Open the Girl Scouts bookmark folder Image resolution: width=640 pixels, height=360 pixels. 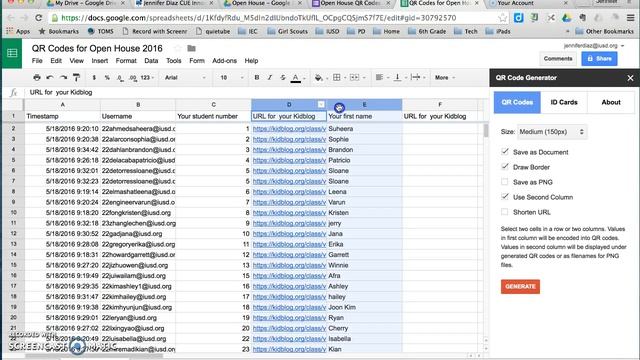point(288,31)
